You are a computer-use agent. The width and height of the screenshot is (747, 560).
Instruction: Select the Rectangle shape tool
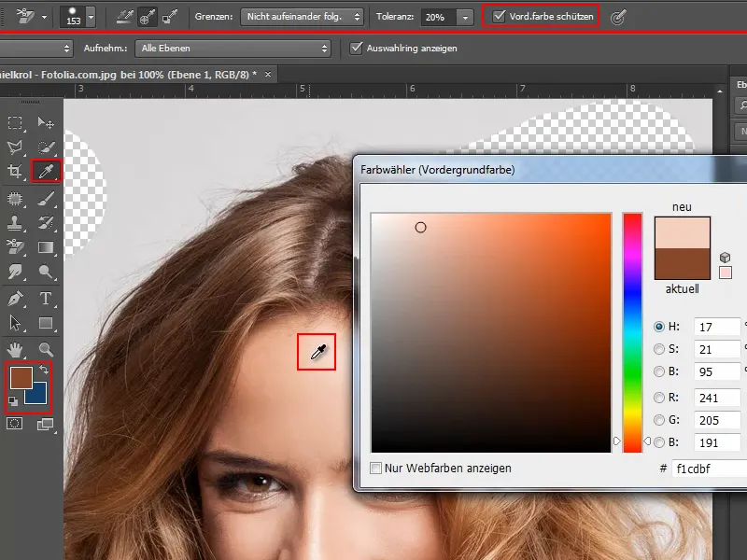click(46, 323)
